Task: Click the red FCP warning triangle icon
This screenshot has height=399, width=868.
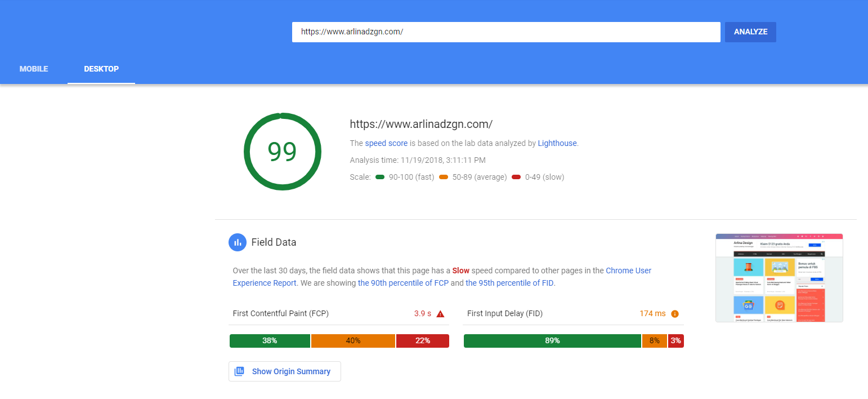Action: coord(440,314)
